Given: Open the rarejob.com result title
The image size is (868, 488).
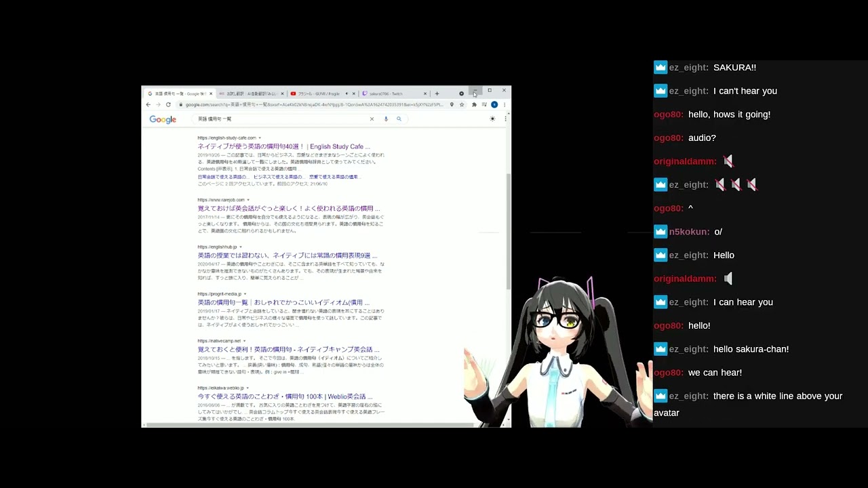Looking at the screenshot, I should click(288, 209).
